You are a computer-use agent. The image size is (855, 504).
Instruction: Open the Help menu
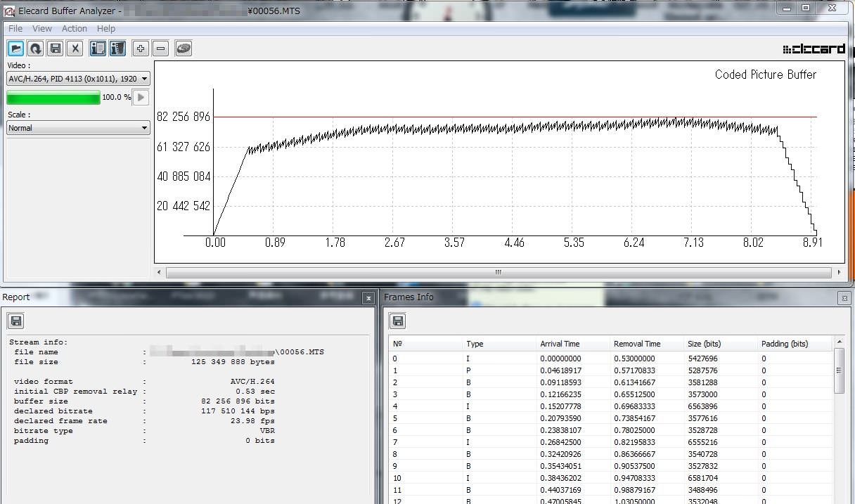106,29
